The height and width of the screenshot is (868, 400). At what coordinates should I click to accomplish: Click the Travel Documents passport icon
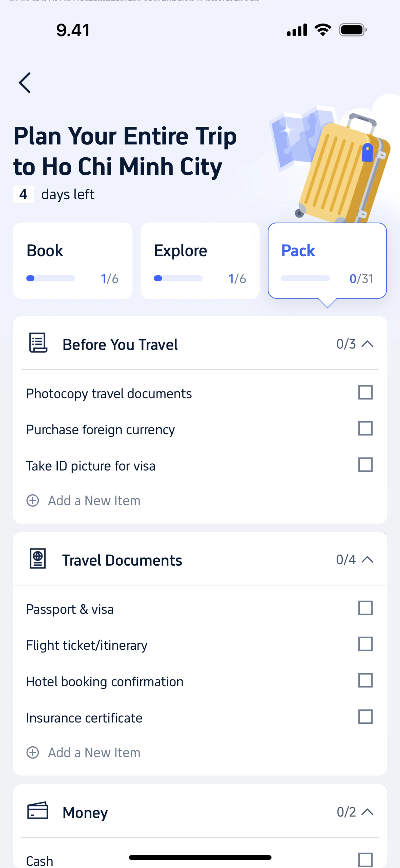pos(38,559)
